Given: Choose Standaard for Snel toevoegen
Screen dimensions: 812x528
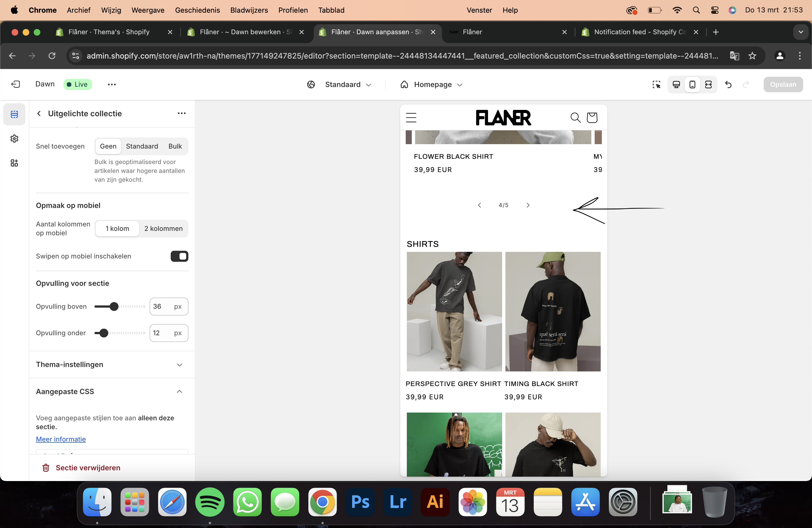Looking at the screenshot, I should (142, 146).
